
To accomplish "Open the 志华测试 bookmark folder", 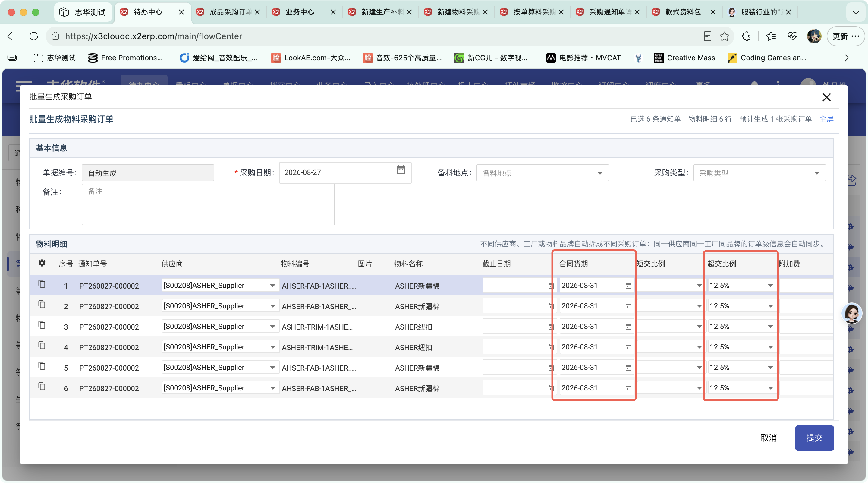I will pos(55,58).
